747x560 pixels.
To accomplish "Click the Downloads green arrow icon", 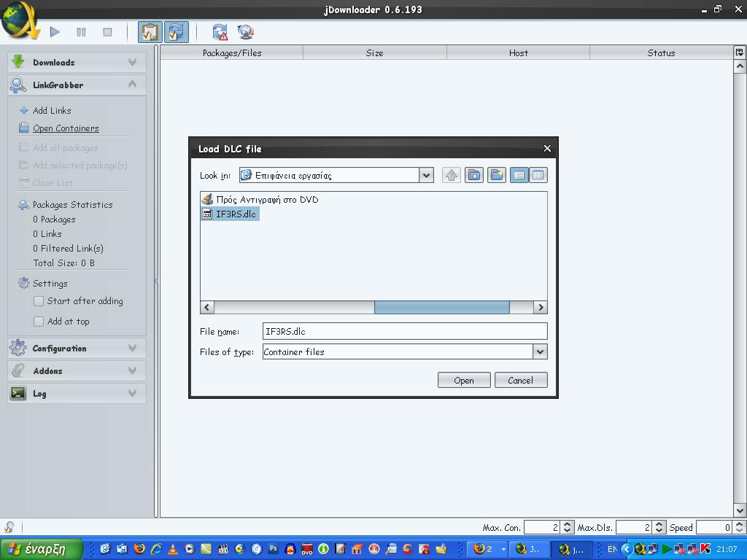I will (18, 61).
